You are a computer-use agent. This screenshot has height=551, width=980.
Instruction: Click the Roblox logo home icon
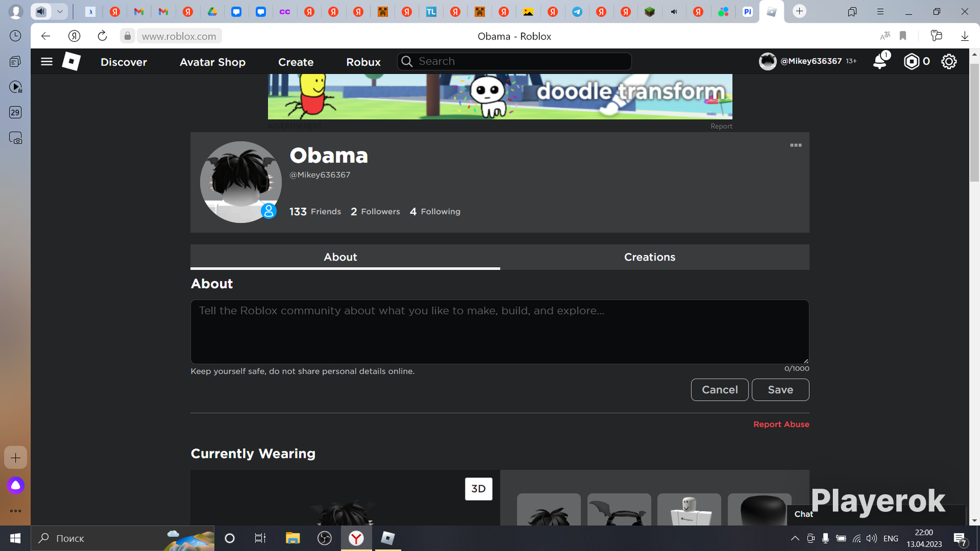[71, 61]
